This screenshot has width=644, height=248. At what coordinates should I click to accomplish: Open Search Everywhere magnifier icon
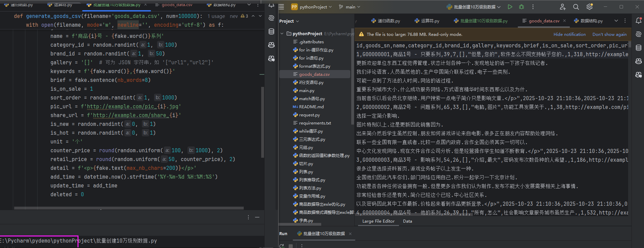576,7
